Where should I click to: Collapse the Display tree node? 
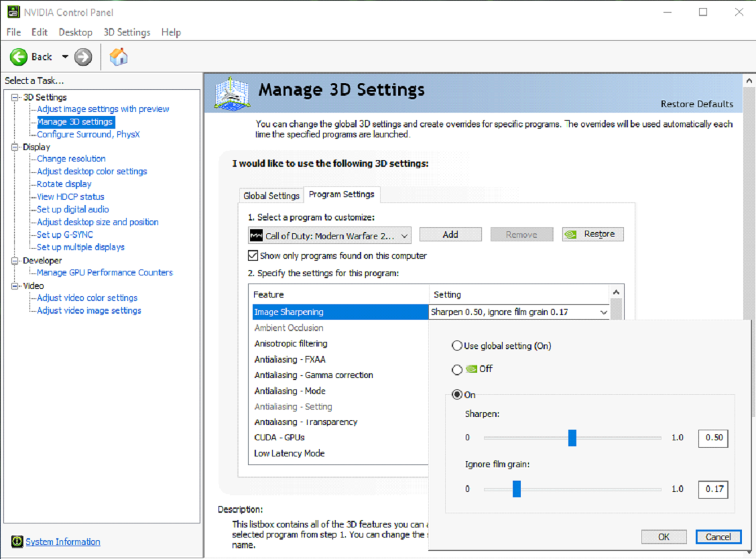(15, 147)
